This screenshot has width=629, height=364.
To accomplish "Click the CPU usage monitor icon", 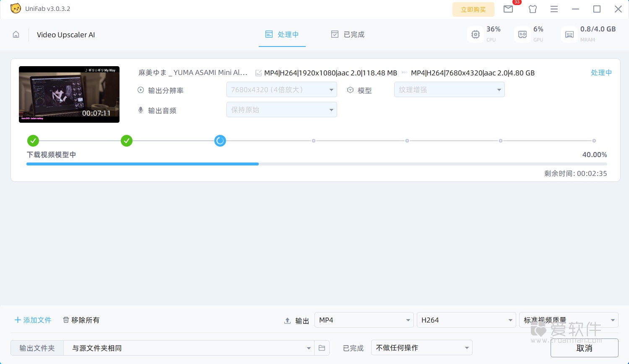I will [x=475, y=34].
